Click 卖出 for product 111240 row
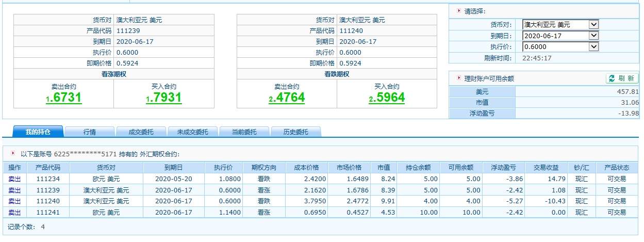The width and height of the screenshot is (644, 242). pos(15,201)
